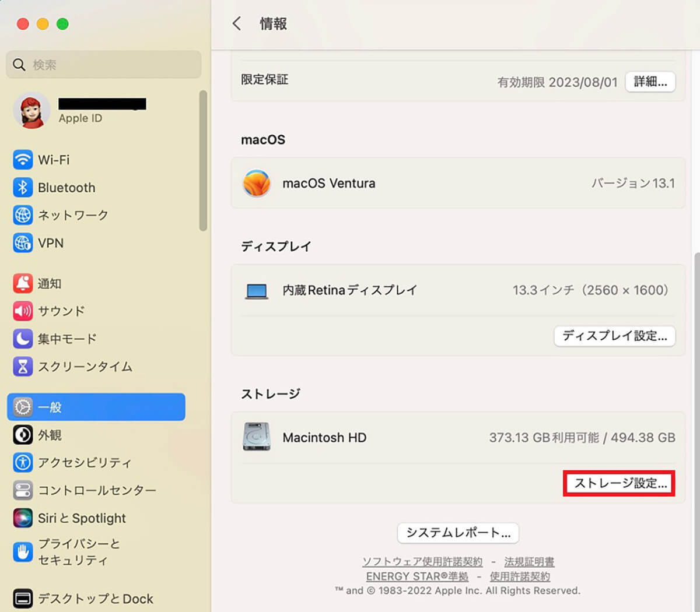Click 13.3インチ (2560 × 1600) text
The image size is (700, 612).
(592, 290)
